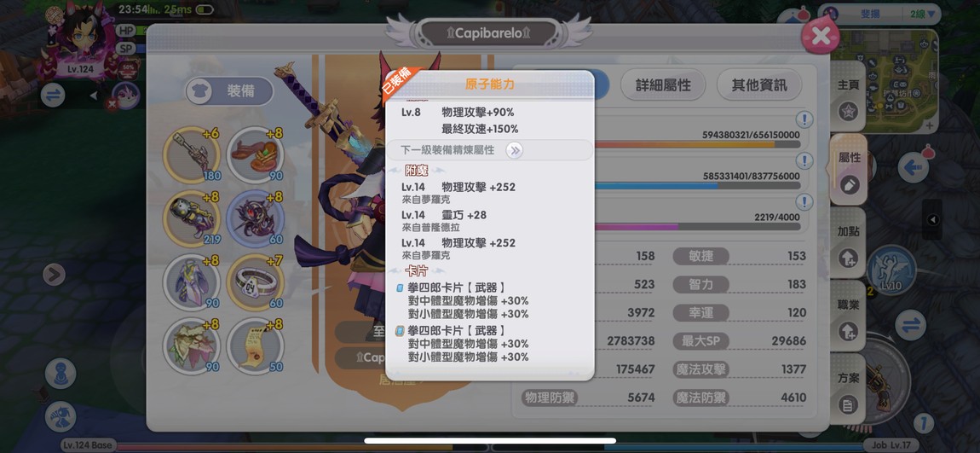This screenshot has height=453, width=980.
Task: Select the +8 scroll equipment slot
Action: click(255, 346)
